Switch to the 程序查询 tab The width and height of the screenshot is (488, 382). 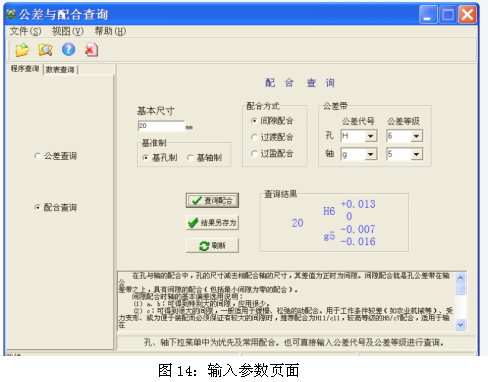click(25, 69)
